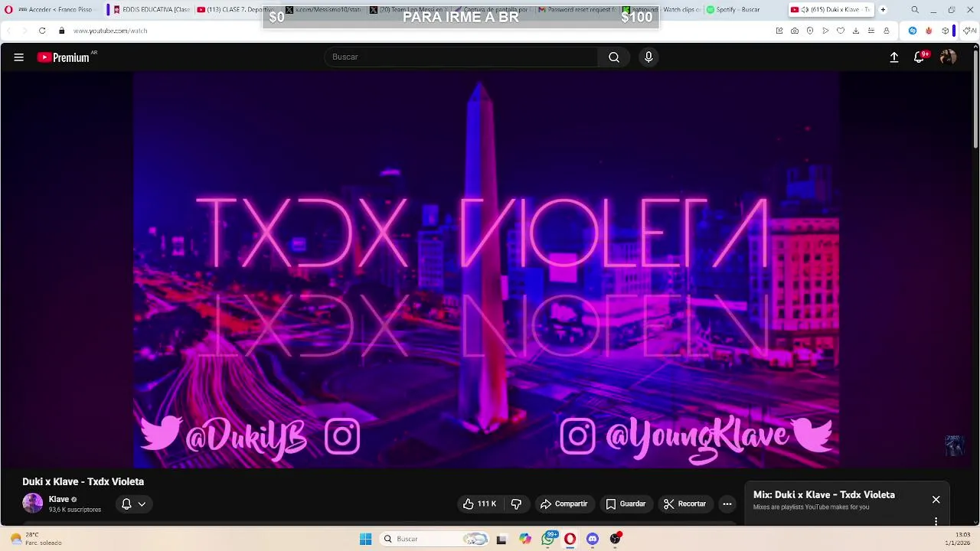Click site padlock security icon
The height and width of the screenshot is (551, 980).
tap(62, 31)
